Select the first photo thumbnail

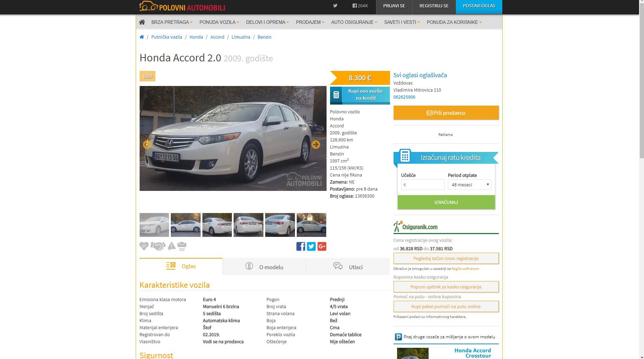point(154,225)
